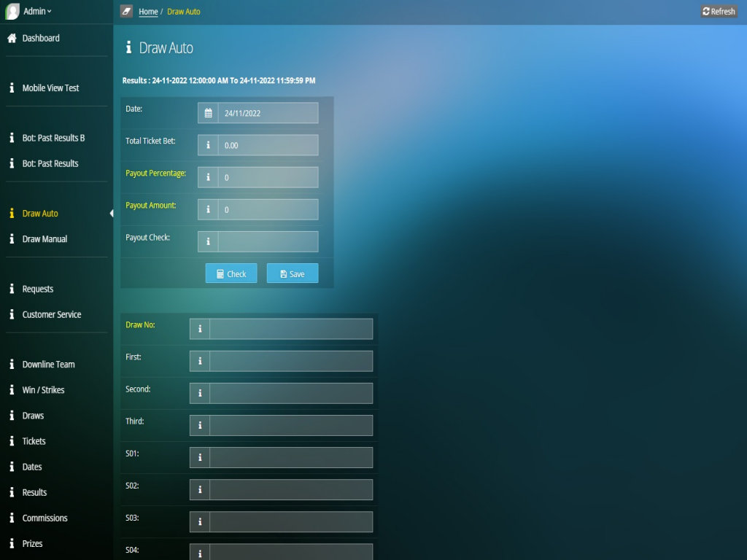Screen dimensions: 747x560
Task: Select the Payout Amount input field
Action: (x=268, y=209)
